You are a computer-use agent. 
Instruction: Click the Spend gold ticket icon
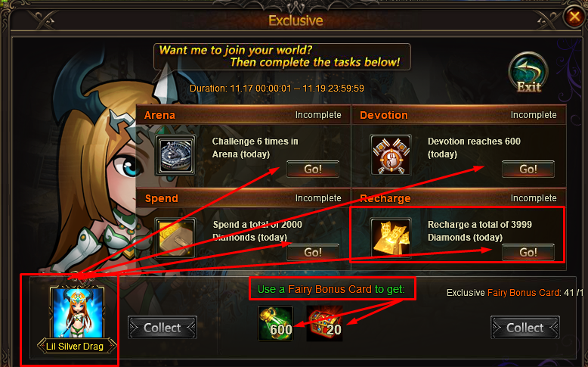pos(175,238)
